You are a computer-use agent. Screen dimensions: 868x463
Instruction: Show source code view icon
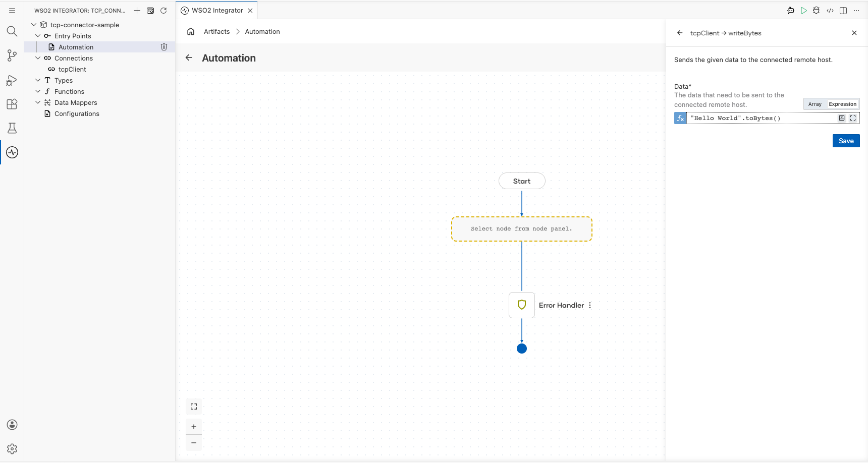point(830,10)
